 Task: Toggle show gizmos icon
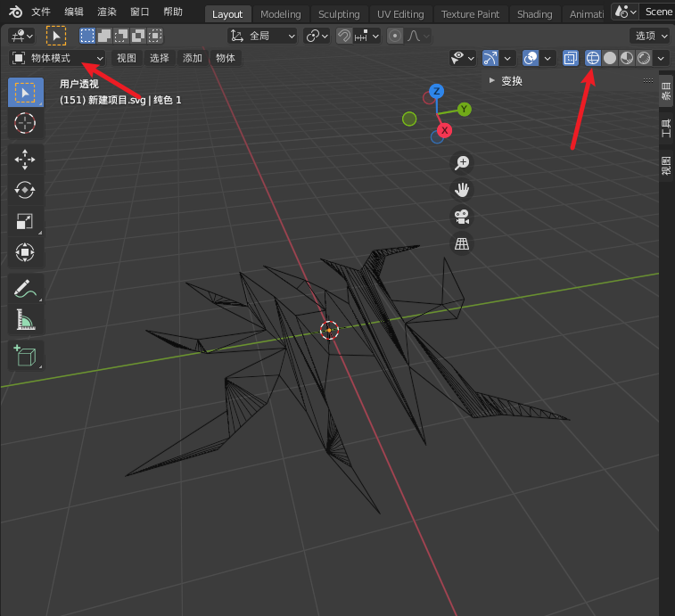pos(490,58)
